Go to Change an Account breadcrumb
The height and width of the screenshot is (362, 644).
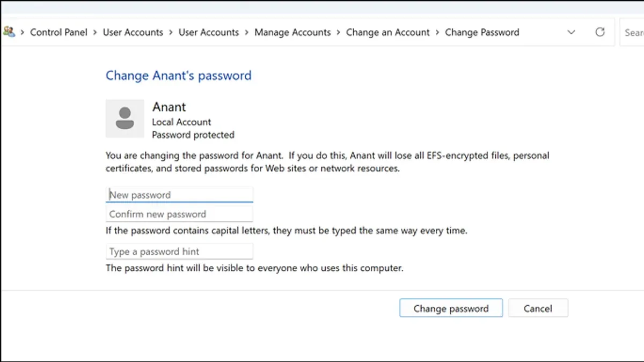point(387,32)
